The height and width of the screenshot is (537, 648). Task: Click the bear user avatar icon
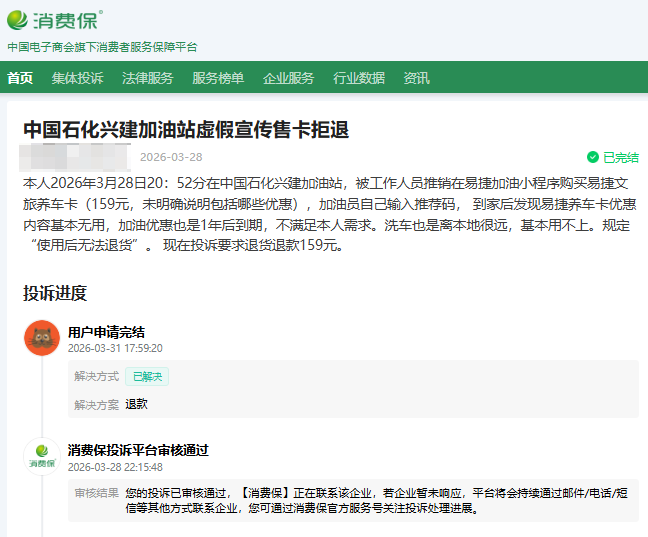point(42,338)
